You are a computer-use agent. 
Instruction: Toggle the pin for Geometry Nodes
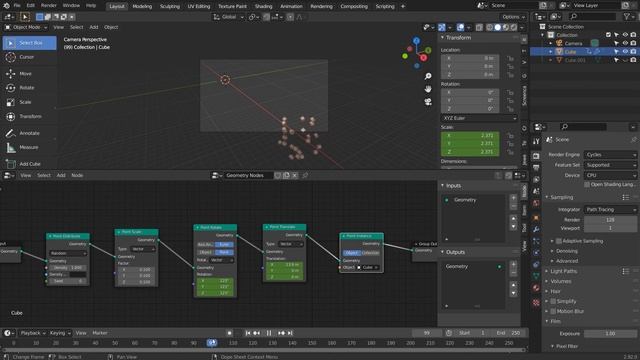(x=305, y=176)
